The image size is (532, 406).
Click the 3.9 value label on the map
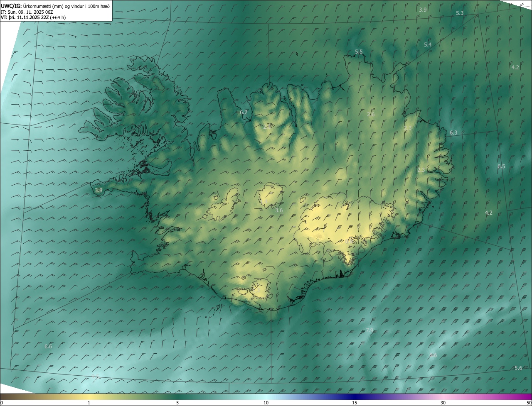pos(423,10)
